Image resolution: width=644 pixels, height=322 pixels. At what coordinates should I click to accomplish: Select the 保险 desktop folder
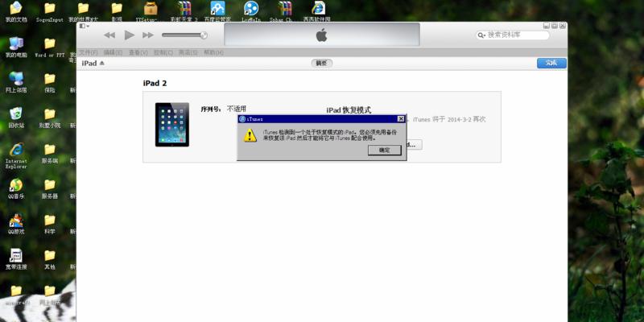[x=50, y=82]
